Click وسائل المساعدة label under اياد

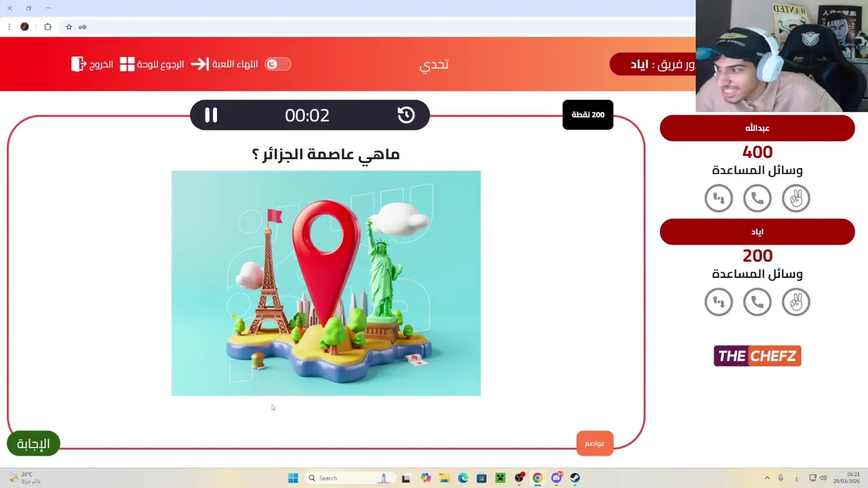757,274
